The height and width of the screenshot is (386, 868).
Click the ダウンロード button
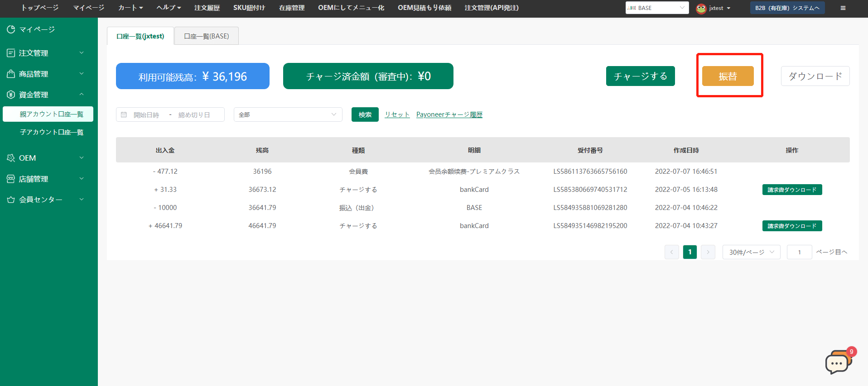point(815,76)
